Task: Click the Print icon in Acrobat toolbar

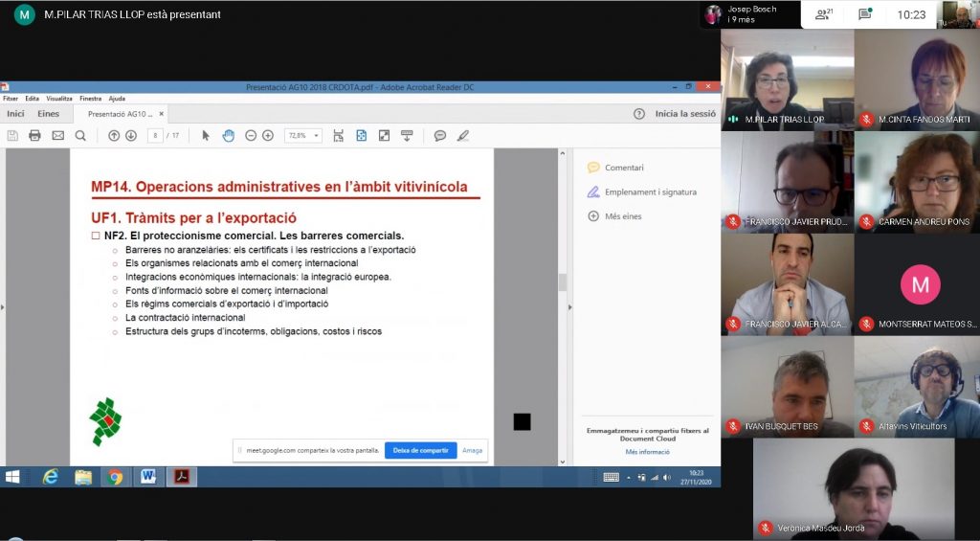Action: [x=34, y=136]
